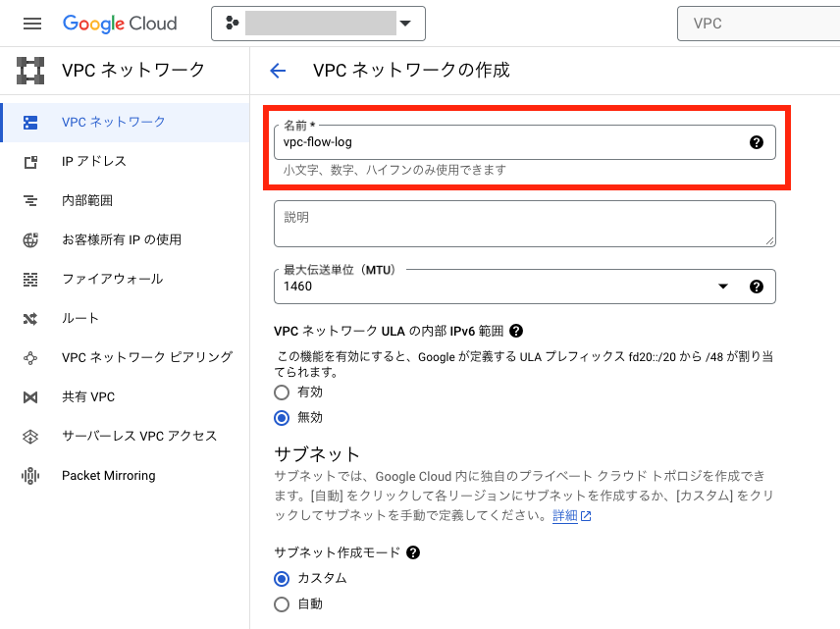The height and width of the screenshot is (629, 840).
Task: Open ファイアウォール in the sidebar
Action: pos(125,279)
